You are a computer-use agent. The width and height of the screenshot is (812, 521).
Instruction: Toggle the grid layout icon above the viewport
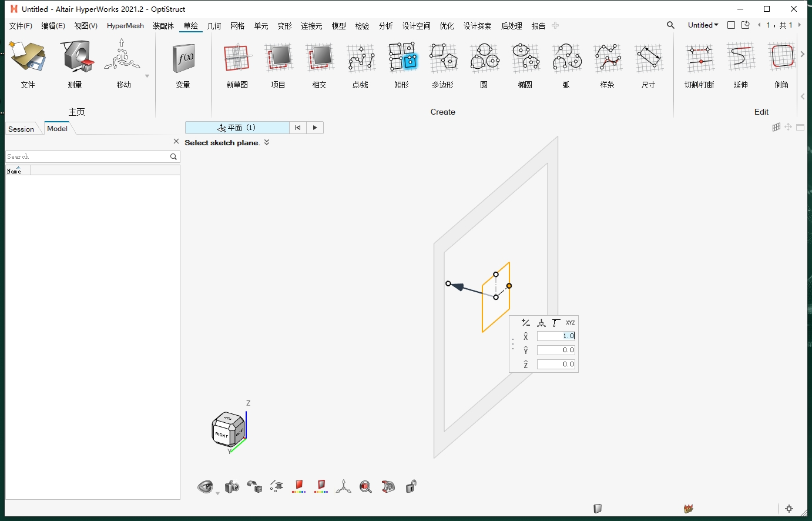tap(776, 127)
